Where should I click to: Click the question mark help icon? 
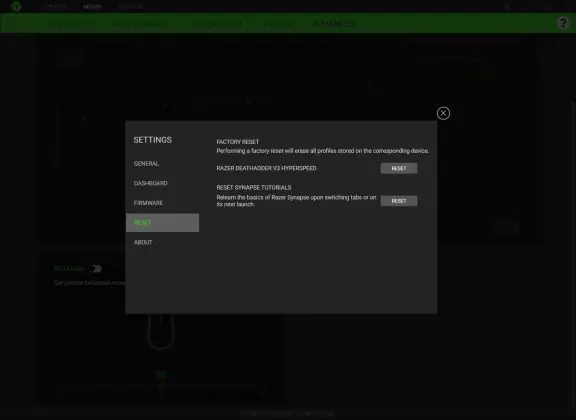(x=563, y=23)
